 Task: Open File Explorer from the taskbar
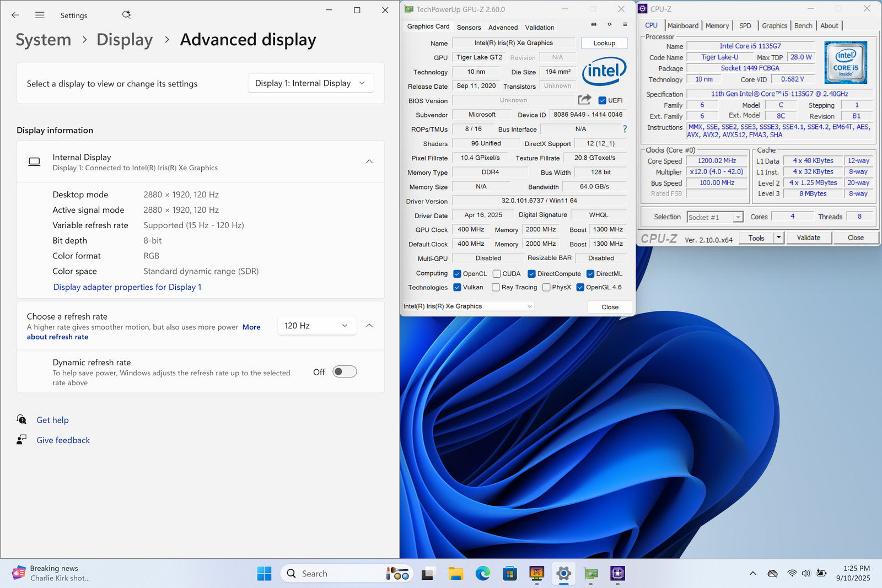coord(455,574)
